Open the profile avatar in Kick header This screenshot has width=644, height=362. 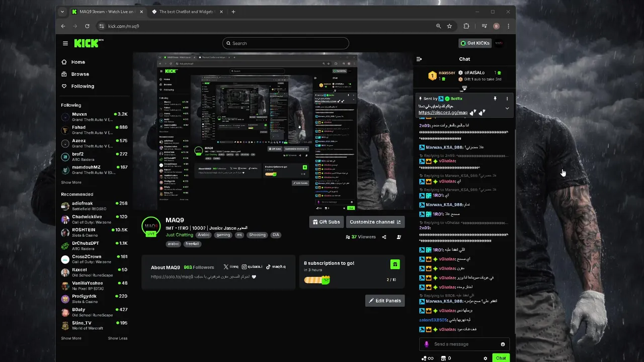(499, 43)
